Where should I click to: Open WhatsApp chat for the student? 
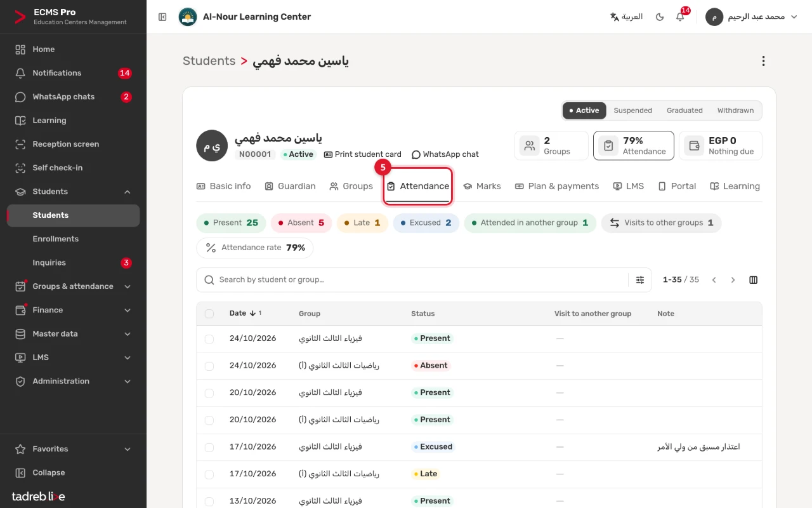coord(445,154)
